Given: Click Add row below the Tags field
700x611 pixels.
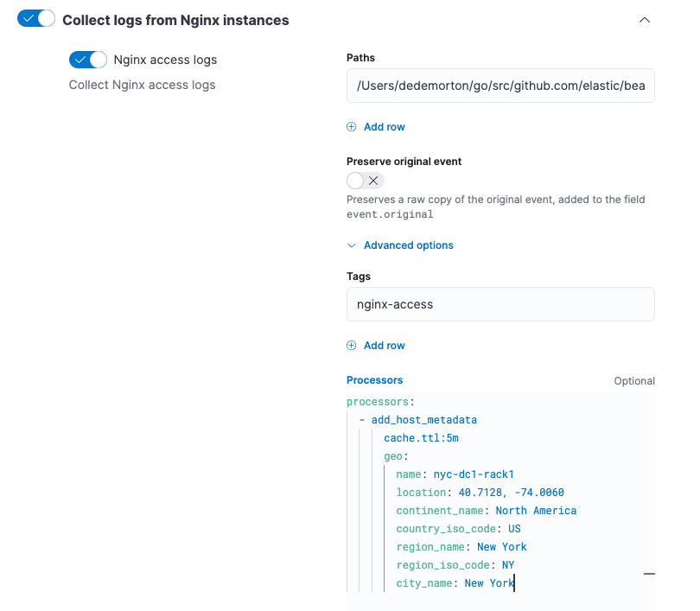Looking at the screenshot, I should (384, 346).
